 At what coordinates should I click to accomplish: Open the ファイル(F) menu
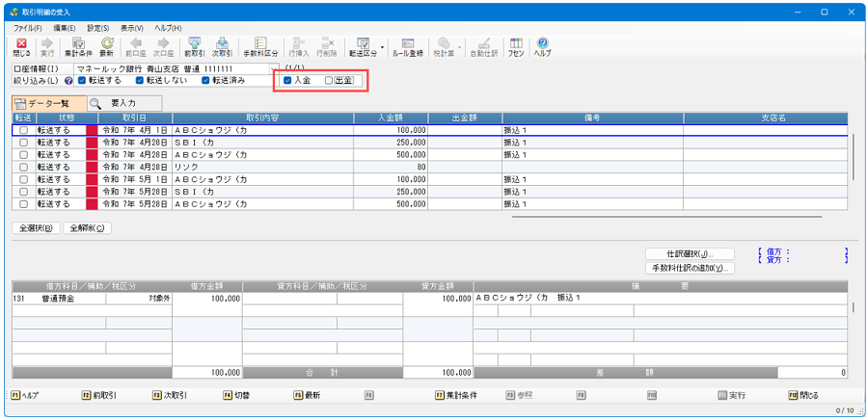click(28, 28)
